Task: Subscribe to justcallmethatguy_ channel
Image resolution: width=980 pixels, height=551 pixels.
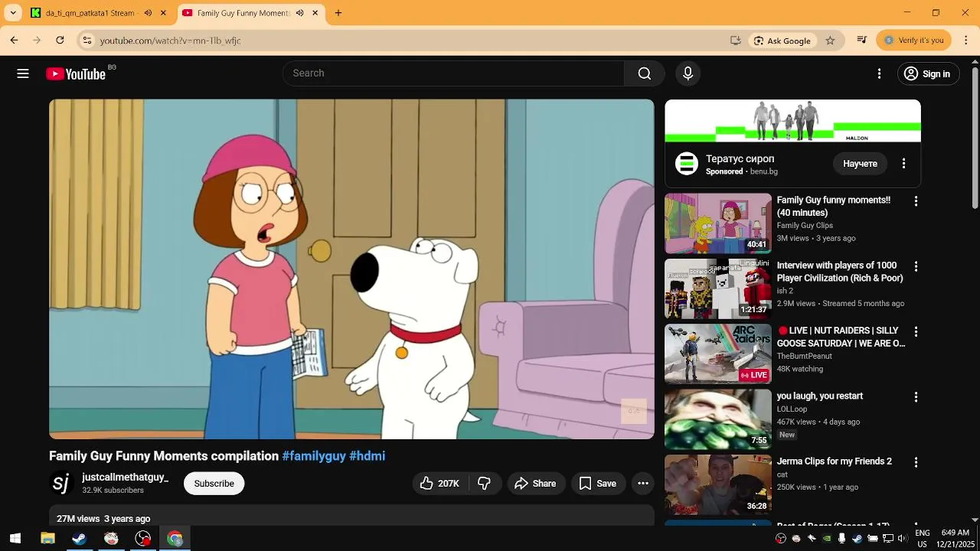Action: pyautogui.click(x=214, y=484)
